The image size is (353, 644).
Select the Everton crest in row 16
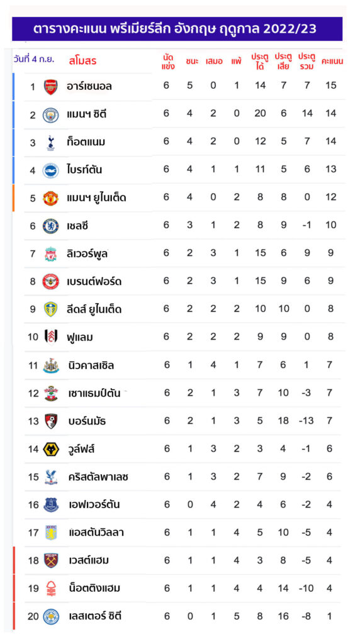point(51,505)
